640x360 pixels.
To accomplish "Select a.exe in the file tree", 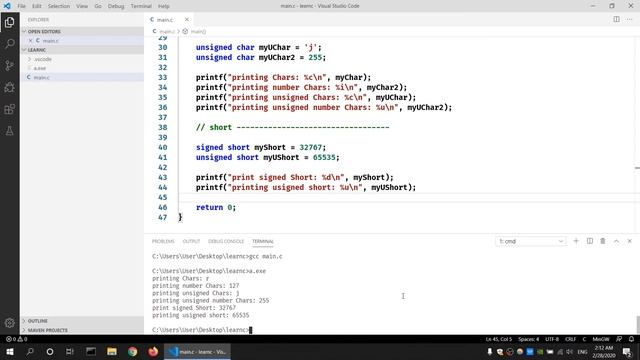I will [82, 68].
